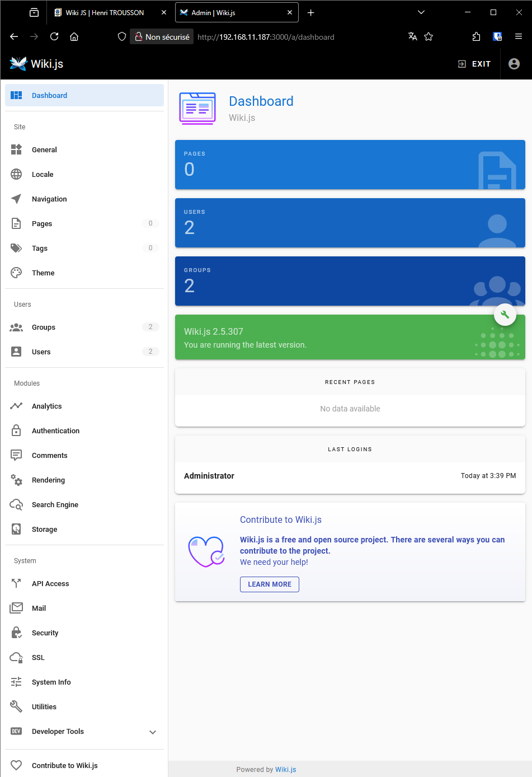Reload the page with browser refresh

pos(54,36)
